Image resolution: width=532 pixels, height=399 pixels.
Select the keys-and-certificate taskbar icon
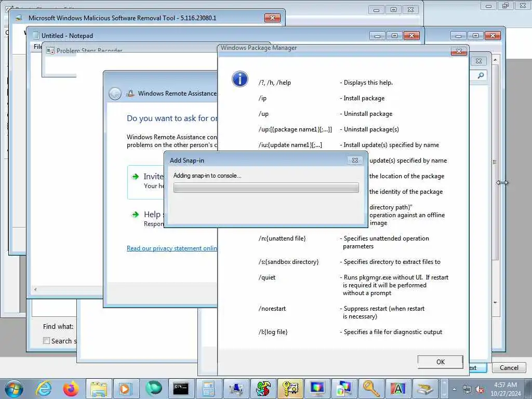click(290, 389)
